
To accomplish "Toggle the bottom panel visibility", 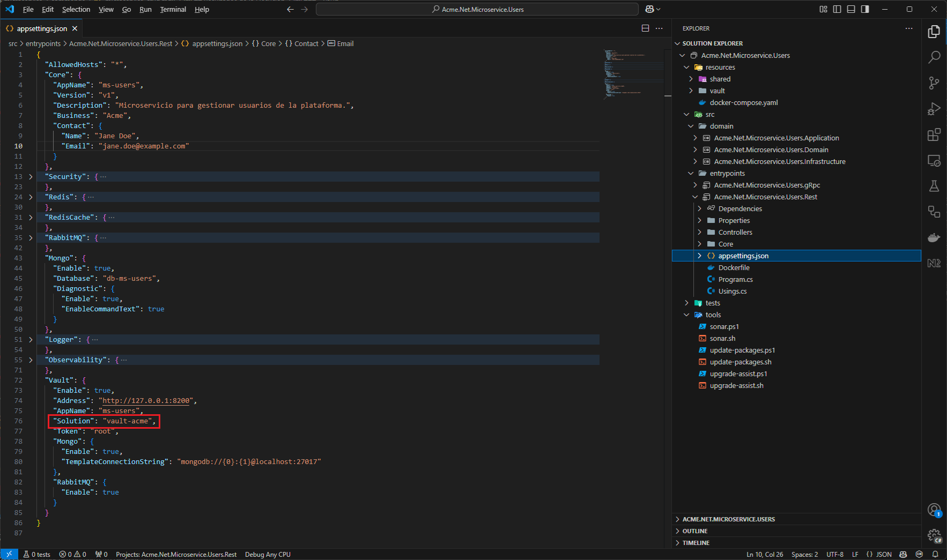I will [x=851, y=9].
